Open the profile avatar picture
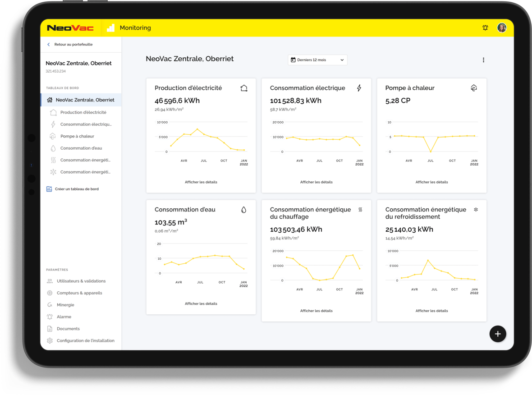Image resolution: width=532 pixels, height=395 pixels. (502, 28)
